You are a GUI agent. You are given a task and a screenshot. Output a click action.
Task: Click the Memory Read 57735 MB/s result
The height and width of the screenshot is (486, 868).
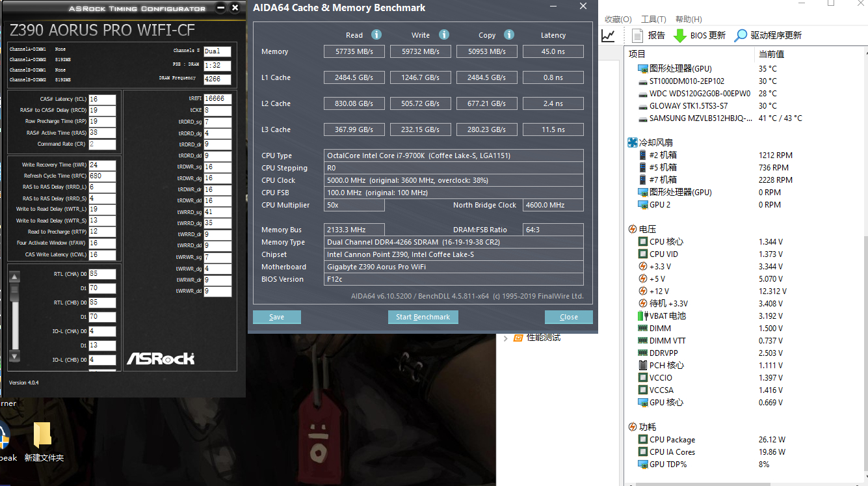tap(354, 51)
